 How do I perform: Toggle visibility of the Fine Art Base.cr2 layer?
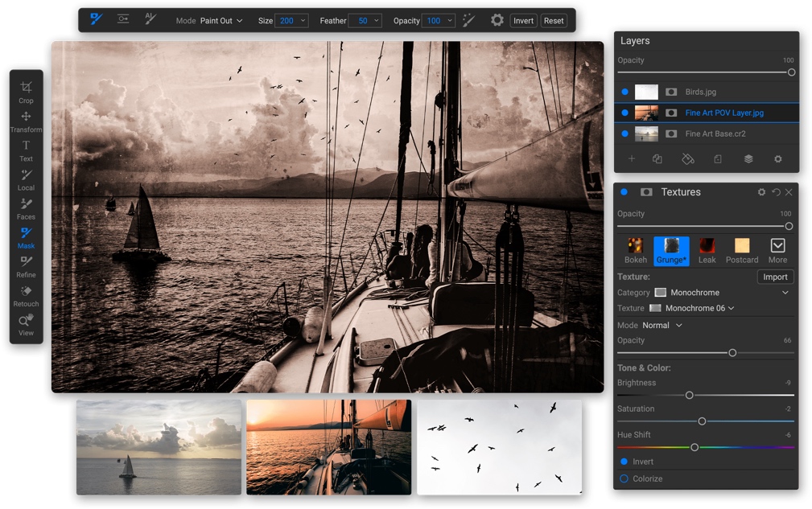tap(625, 133)
